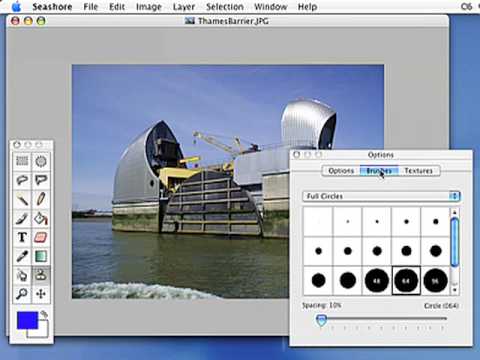This screenshot has width=480, height=360.
Task: Select the Elliptical Selection tool
Action: tap(41, 161)
